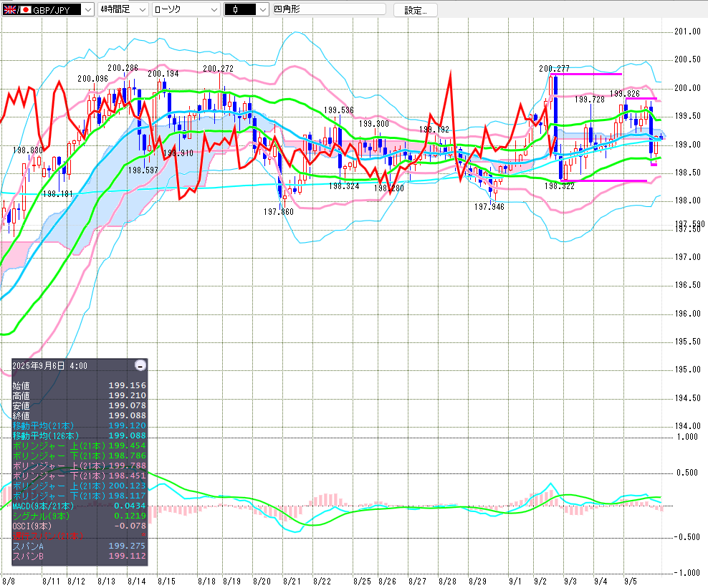Image resolution: width=708 pixels, height=588 pixels.
Task: Click the -0.500 MACD axis label
Action: (x=687, y=536)
